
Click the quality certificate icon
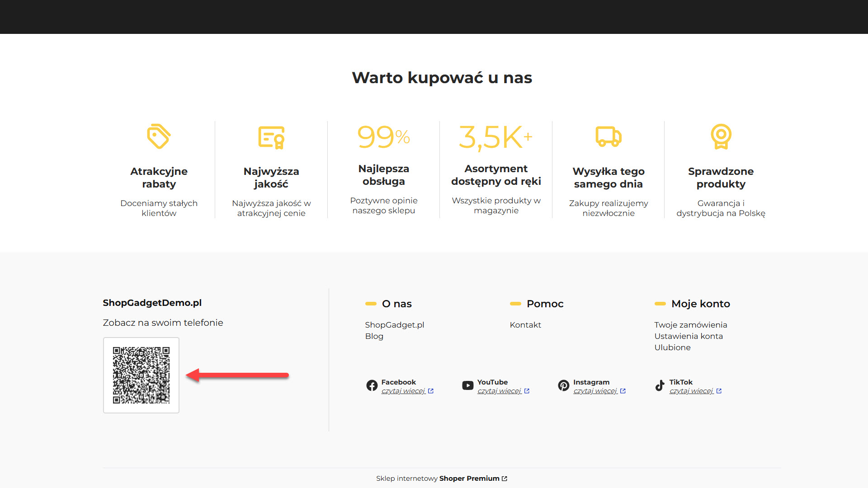271,137
